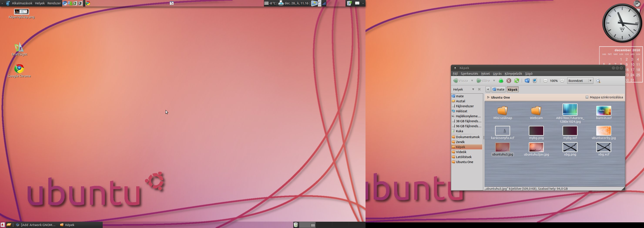Open Kuka in the places sidebar

(467, 131)
